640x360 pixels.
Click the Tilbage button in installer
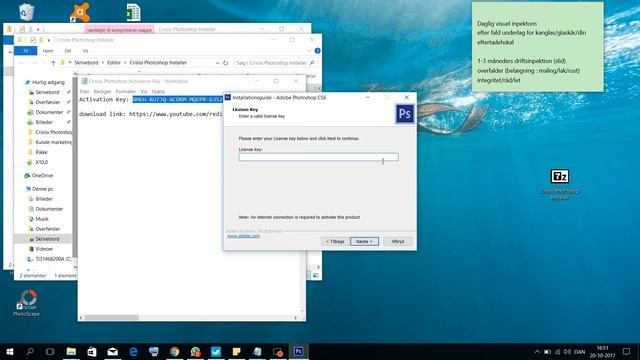(335, 241)
